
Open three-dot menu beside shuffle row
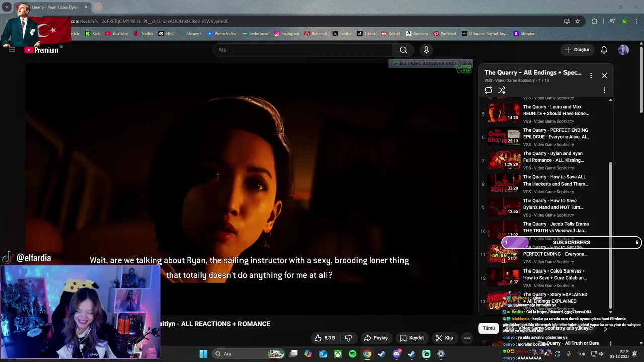[x=604, y=90]
